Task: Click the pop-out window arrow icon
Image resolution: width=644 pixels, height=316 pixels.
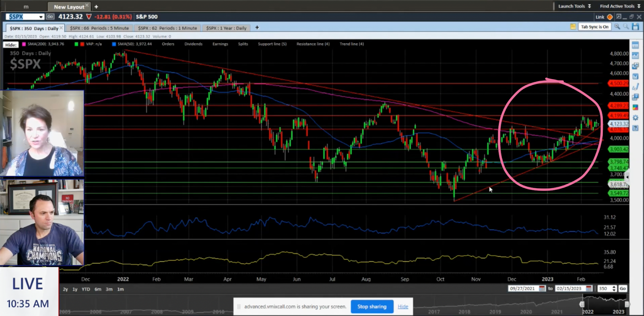Action: click(x=619, y=17)
